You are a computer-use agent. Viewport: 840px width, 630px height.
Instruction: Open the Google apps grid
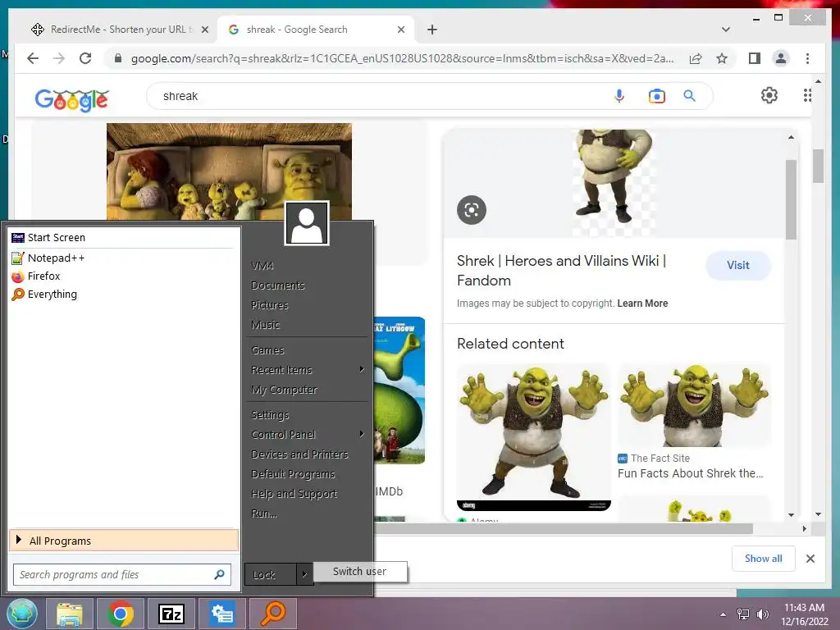pyautogui.click(x=807, y=95)
